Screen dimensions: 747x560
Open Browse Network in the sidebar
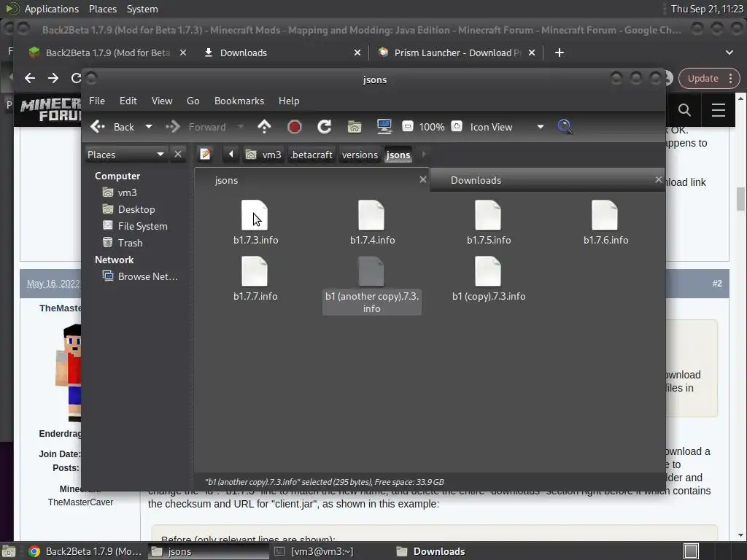(x=140, y=276)
